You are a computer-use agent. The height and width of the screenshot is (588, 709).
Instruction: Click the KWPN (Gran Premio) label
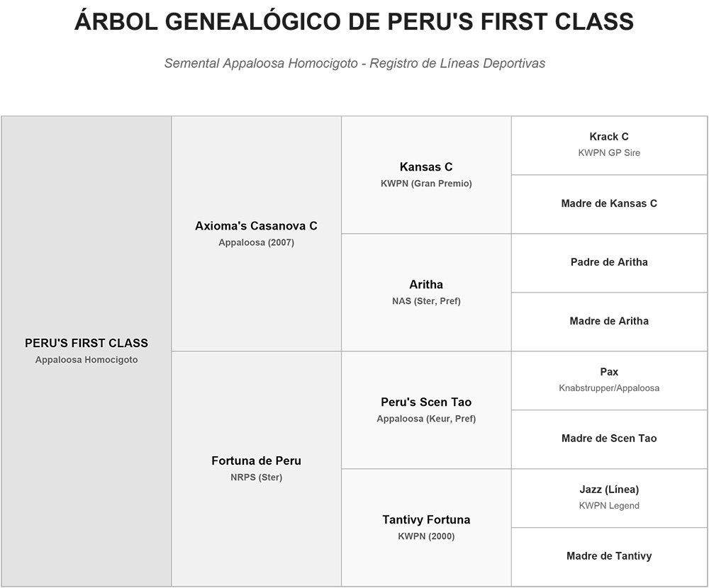pyautogui.click(x=426, y=183)
